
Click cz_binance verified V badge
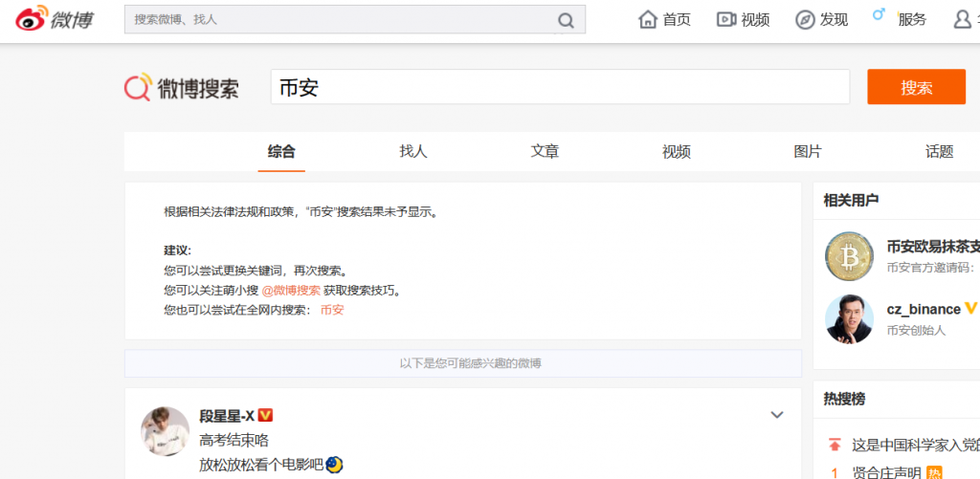(x=970, y=308)
